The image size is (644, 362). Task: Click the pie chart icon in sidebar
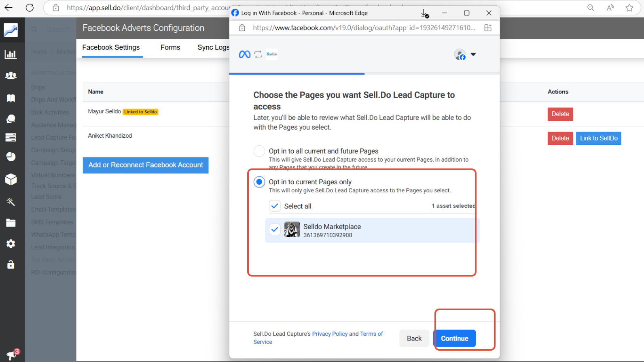pos(11,157)
